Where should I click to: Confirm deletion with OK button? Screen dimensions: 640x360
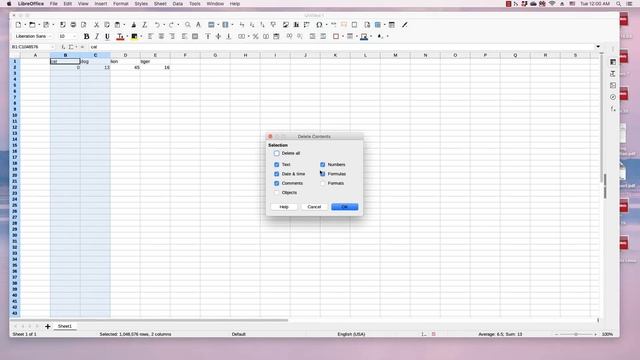(x=344, y=207)
